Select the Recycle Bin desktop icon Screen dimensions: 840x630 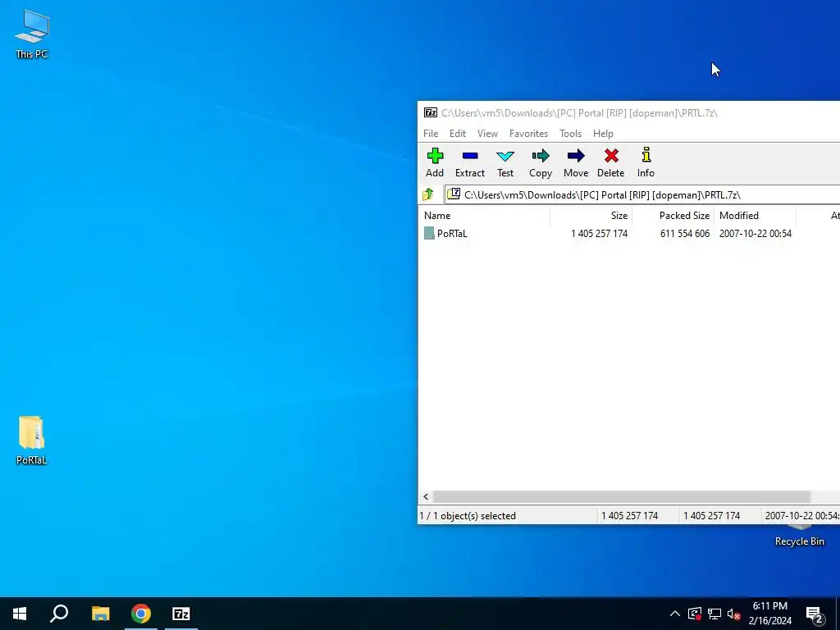pyautogui.click(x=799, y=536)
